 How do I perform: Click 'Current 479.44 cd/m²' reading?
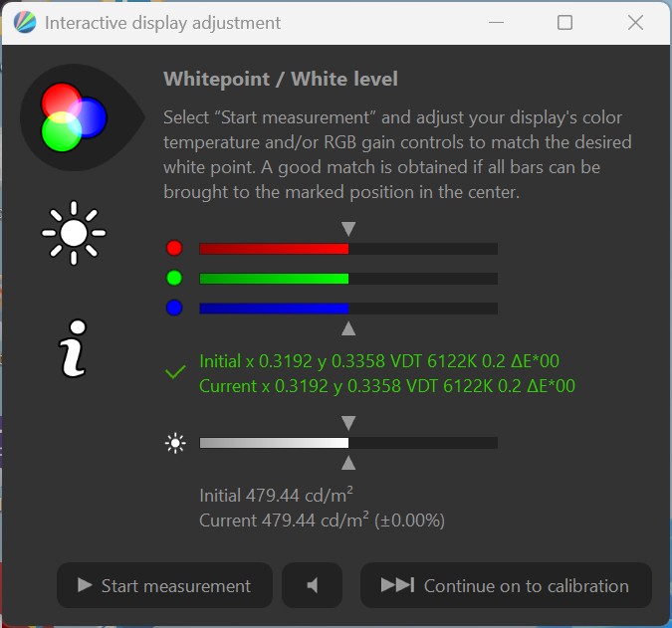pos(322,521)
